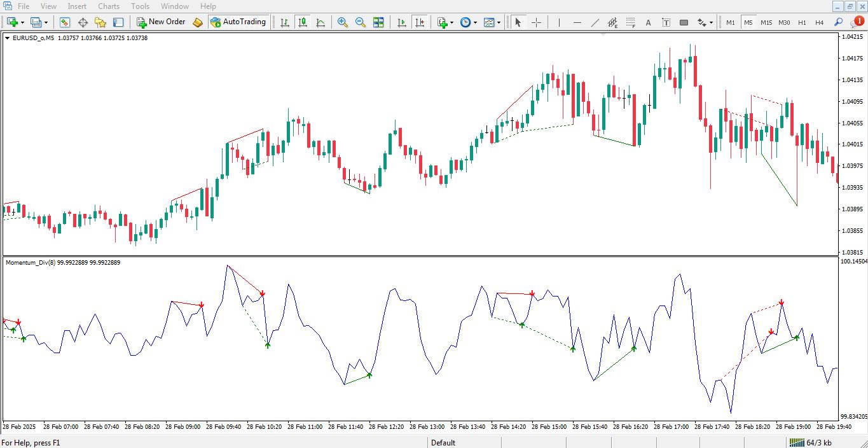Open the chart Profiles icon
The image size is (868, 448).
click(x=36, y=22)
